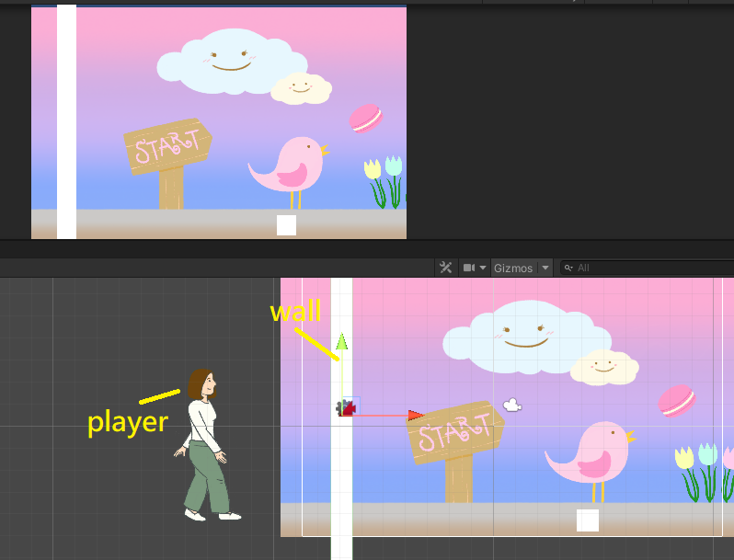Viewport: 734px width, 560px height.
Task: Grab the red X-axis arrow handle
Action: click(415, 415)
